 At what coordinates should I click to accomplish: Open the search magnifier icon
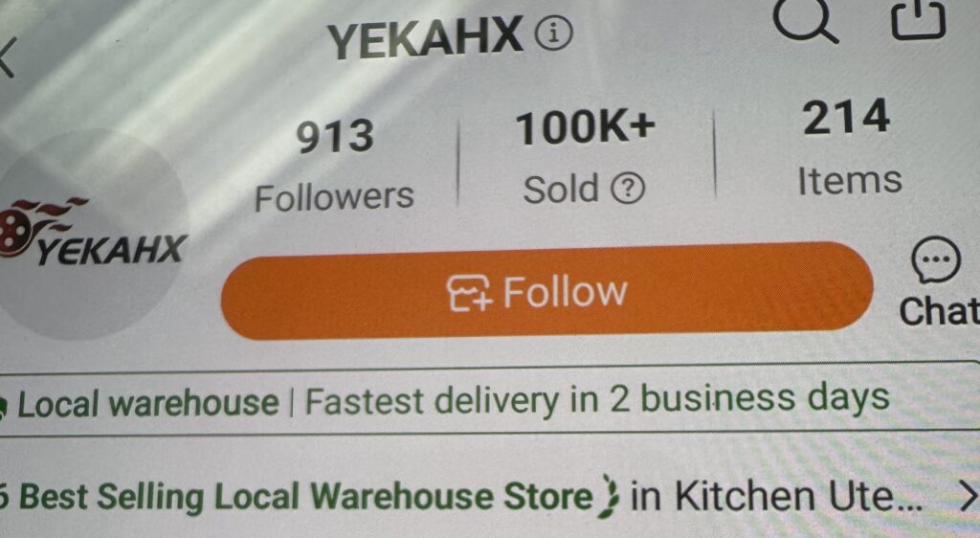pyautogui.click(x=804, y=19)
